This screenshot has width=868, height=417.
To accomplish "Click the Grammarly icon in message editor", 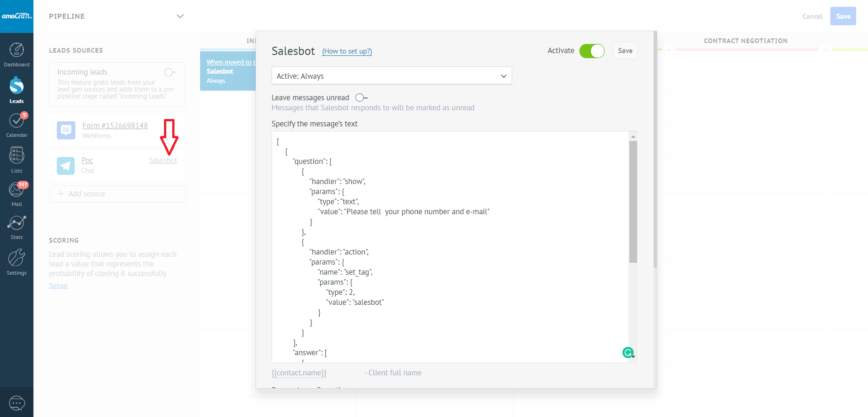I will tap(628, 352).
